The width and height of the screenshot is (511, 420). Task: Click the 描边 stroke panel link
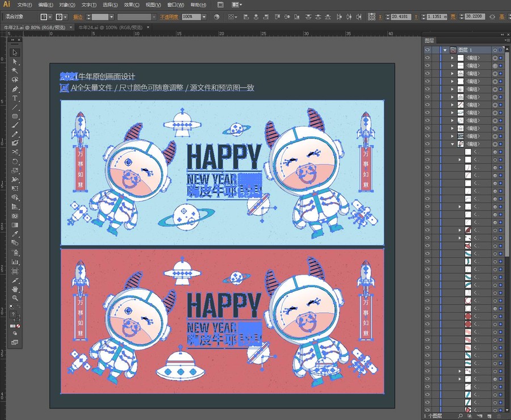pyautogui.click(x=78, y=16)
